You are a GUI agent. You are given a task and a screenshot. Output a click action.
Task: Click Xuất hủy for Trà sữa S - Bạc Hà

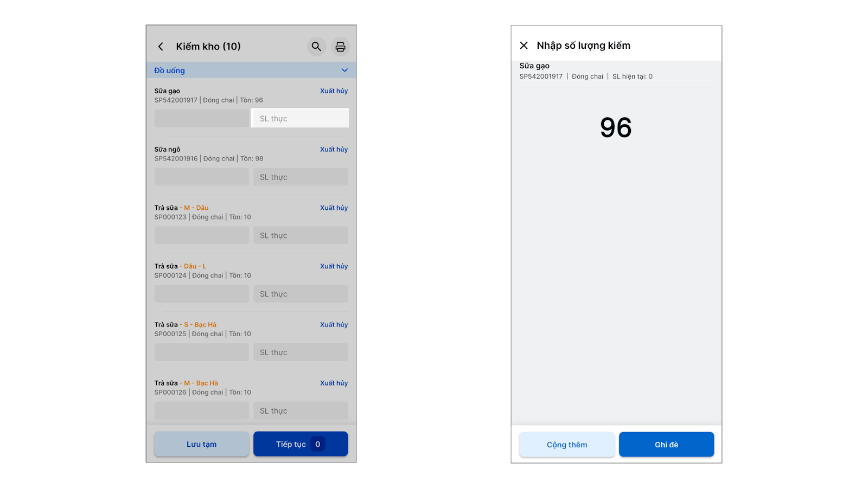pos(334,325)
